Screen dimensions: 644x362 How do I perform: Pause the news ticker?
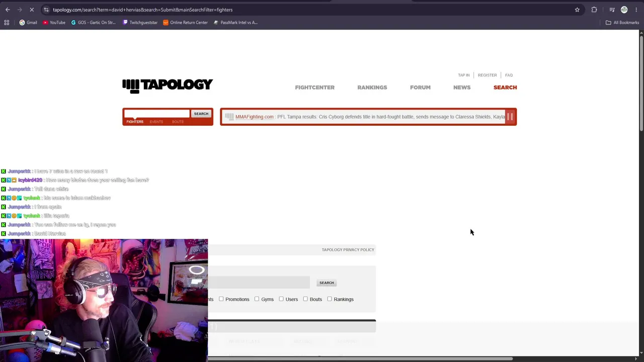510,117
